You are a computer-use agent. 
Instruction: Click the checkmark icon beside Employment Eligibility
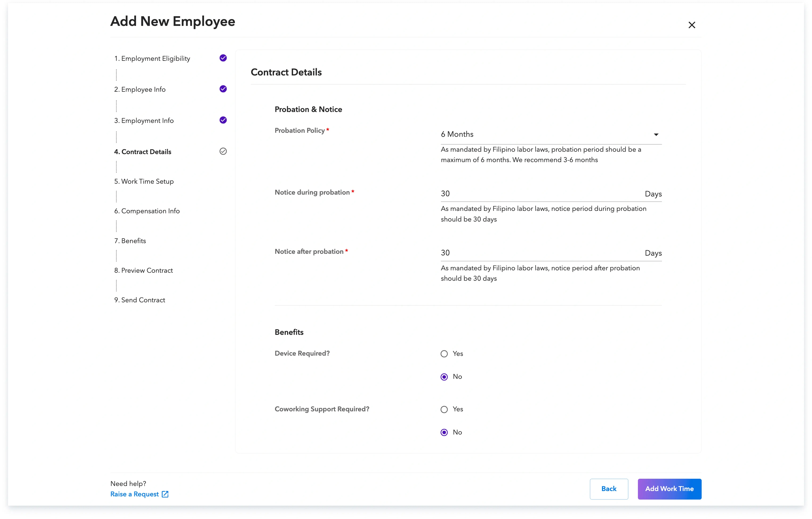pos(223,58)
